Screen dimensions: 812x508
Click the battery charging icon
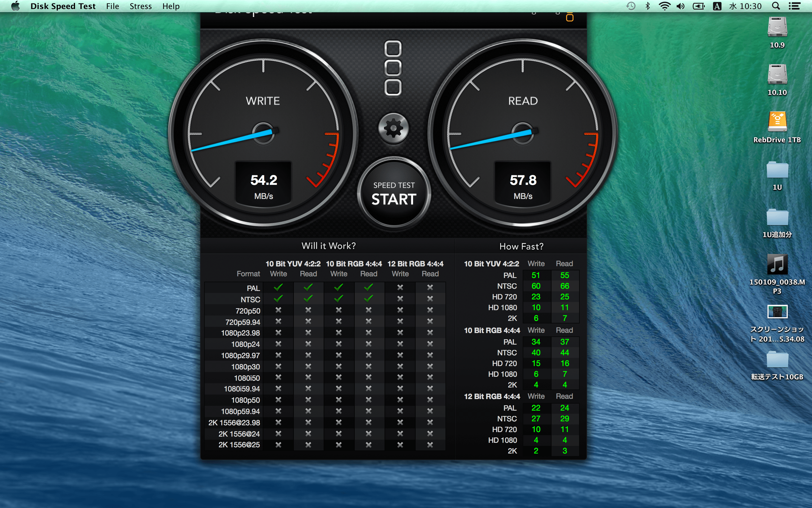[699, 6]
